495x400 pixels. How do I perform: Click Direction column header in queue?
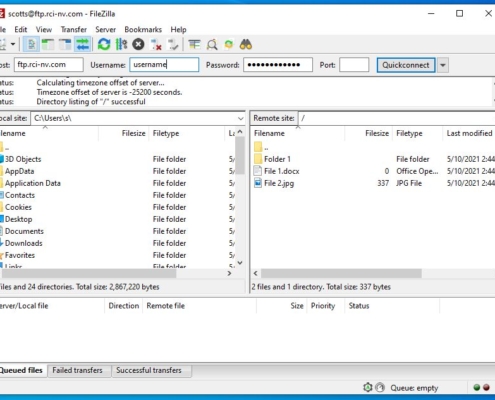point(124,306)
